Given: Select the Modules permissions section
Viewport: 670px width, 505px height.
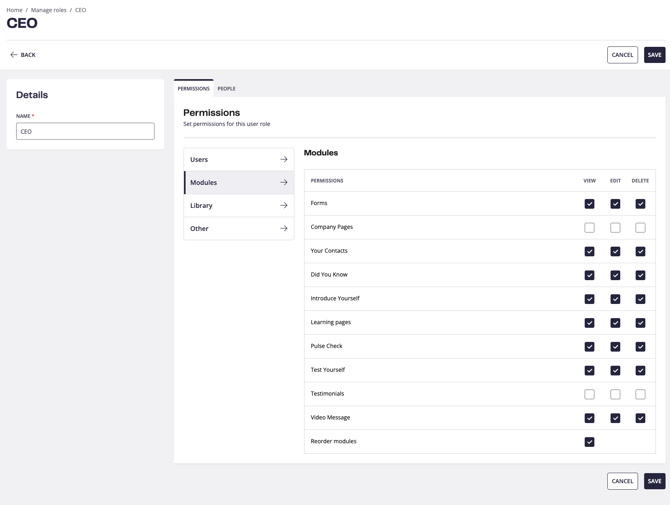Looking at the screenshot, I should point(239,182).
